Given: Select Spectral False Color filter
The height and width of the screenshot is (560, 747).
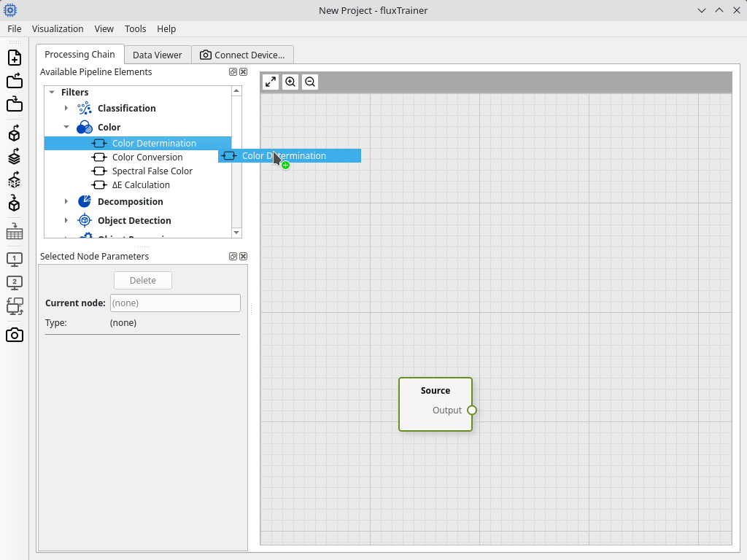Looking at the screenshot, I should pyautogui.click(x=152, y=171).
